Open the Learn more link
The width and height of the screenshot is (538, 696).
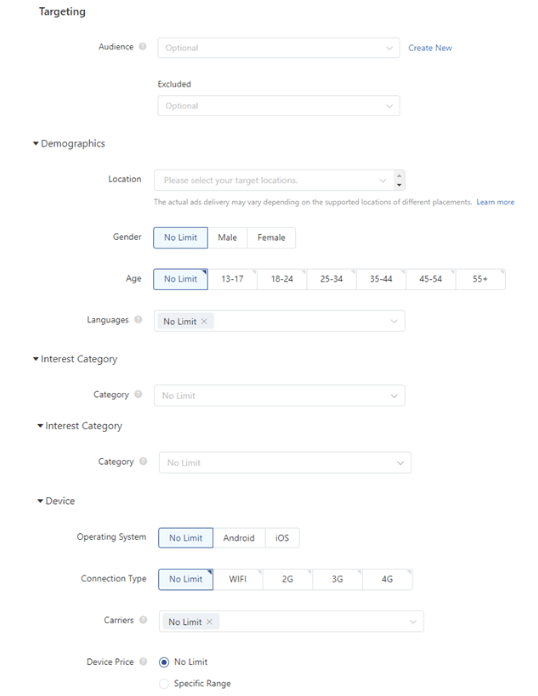[x=495, y=202]
